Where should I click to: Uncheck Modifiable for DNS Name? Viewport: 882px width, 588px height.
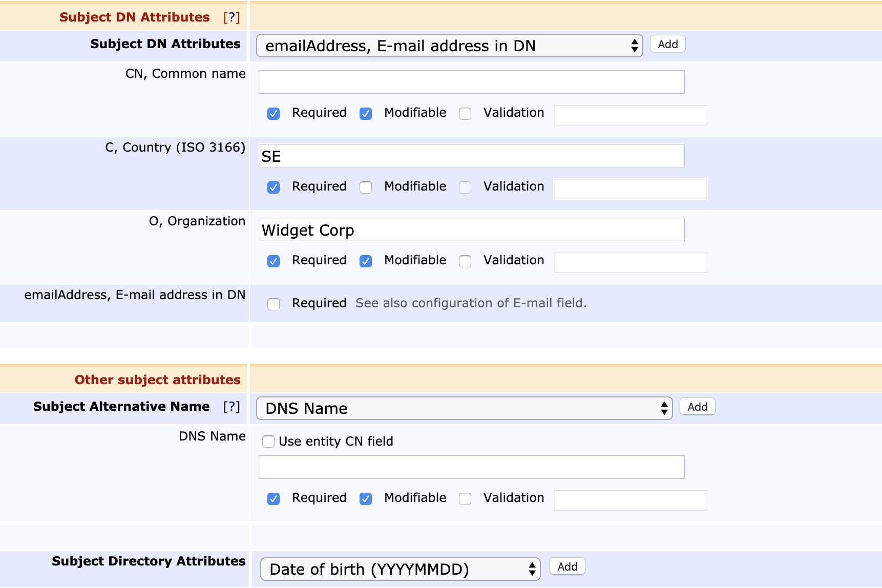point(366,499)
